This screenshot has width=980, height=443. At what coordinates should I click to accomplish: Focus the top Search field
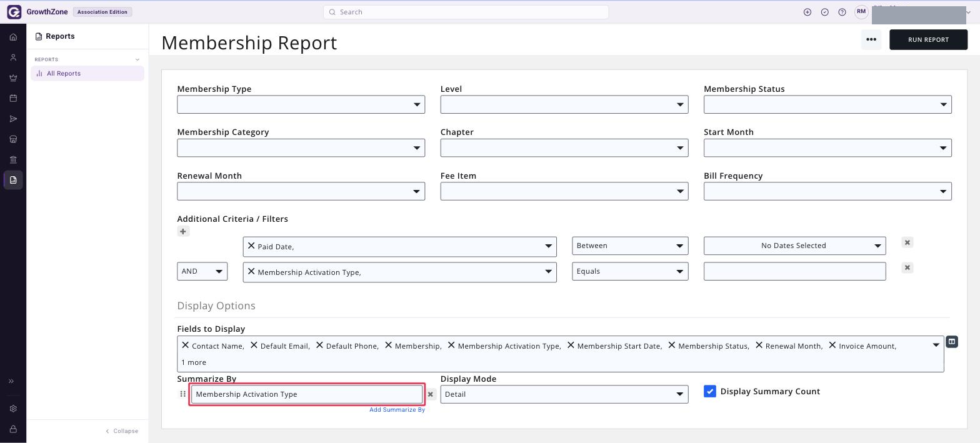[466, 12]
